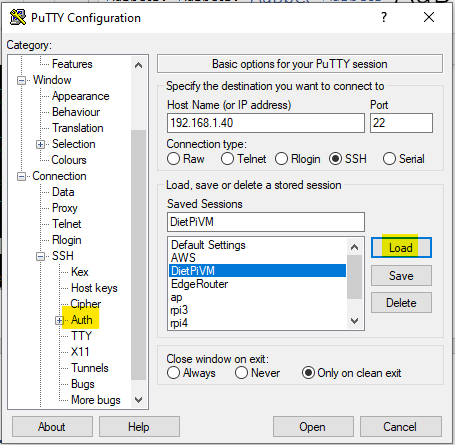This screenshot has width=455, height=445.
Task: Click the About button
Action: click(x=52, y=427)
